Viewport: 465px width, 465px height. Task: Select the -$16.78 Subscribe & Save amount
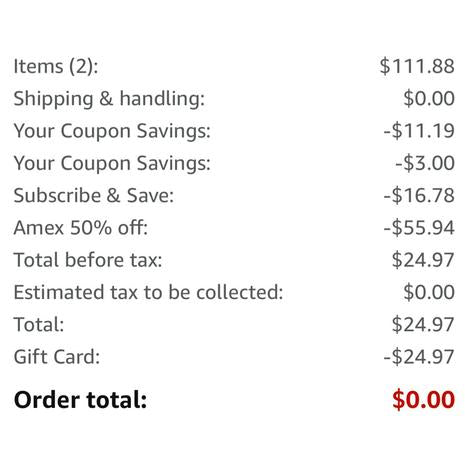tap(419, 195)
